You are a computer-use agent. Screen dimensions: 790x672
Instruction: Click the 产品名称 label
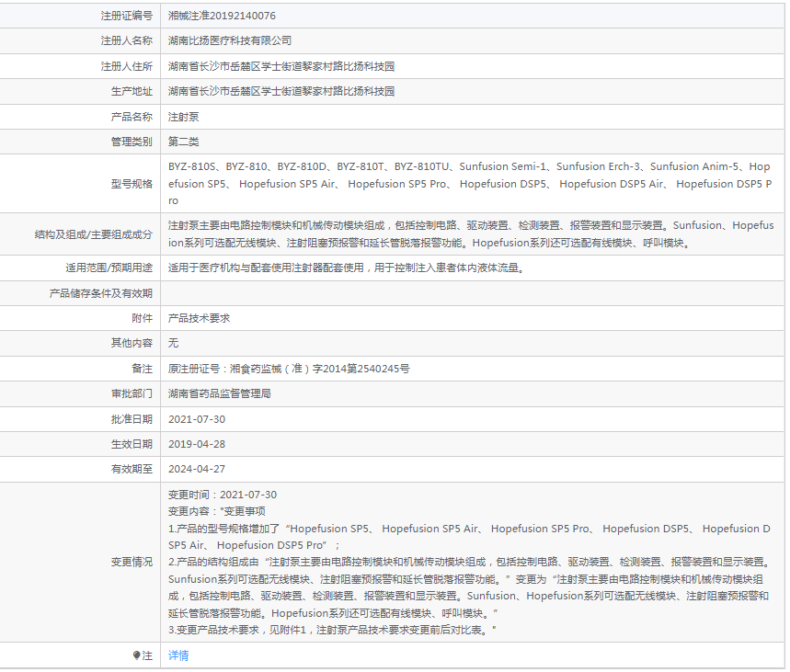(x=132, y=117)
